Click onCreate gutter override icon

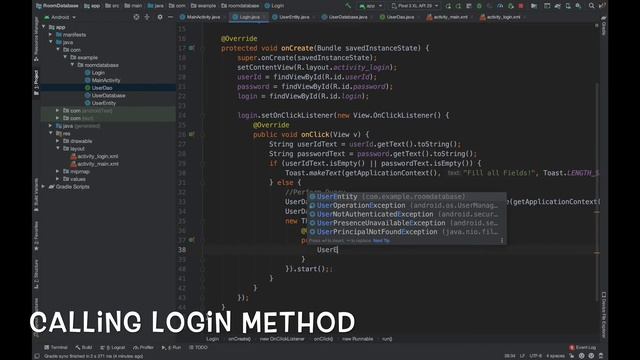click(191, 48)
